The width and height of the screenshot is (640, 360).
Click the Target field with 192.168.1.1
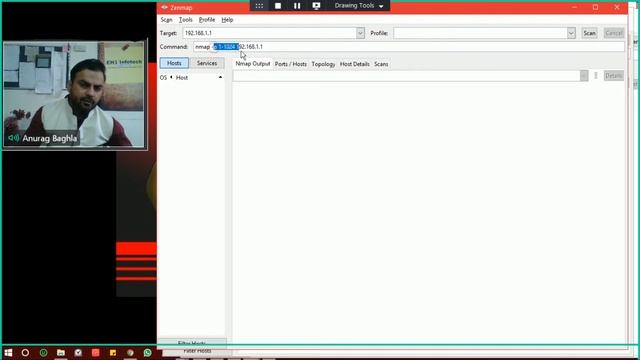click(x=269, y=33)
